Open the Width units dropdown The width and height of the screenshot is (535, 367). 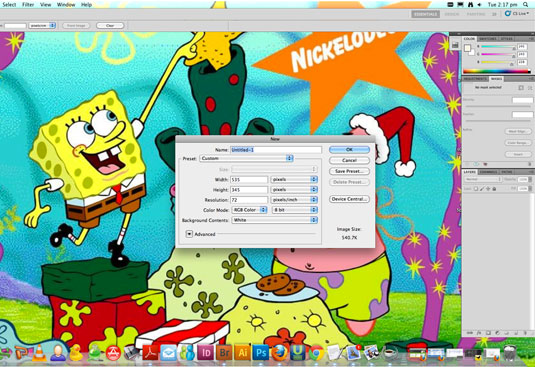coord(294,179)
